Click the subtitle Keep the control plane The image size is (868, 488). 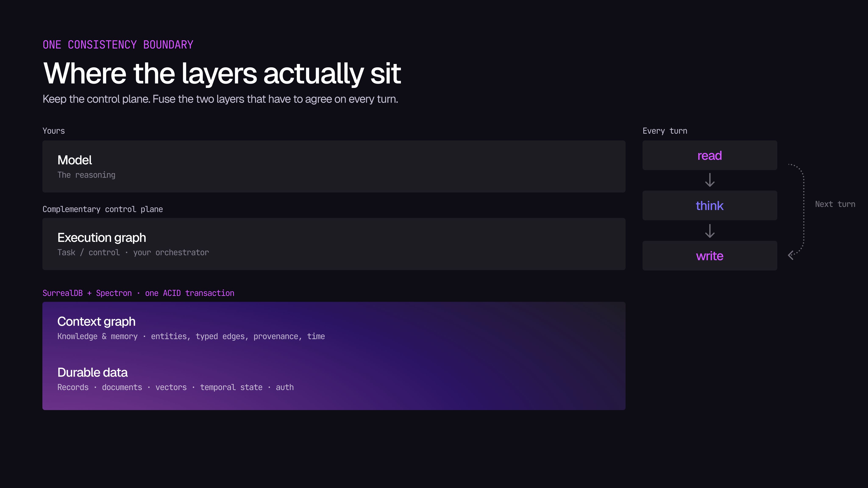[x=220, y=99]
